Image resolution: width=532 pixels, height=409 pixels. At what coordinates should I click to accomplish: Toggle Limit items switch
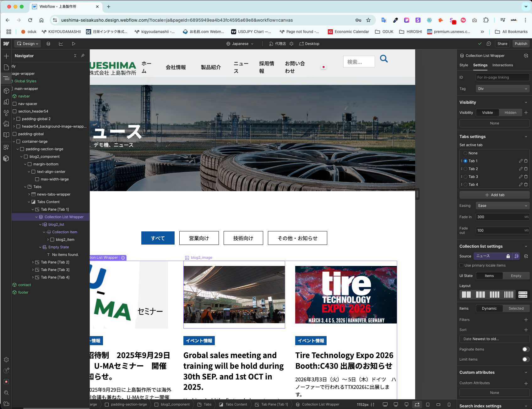coord(526,359)
